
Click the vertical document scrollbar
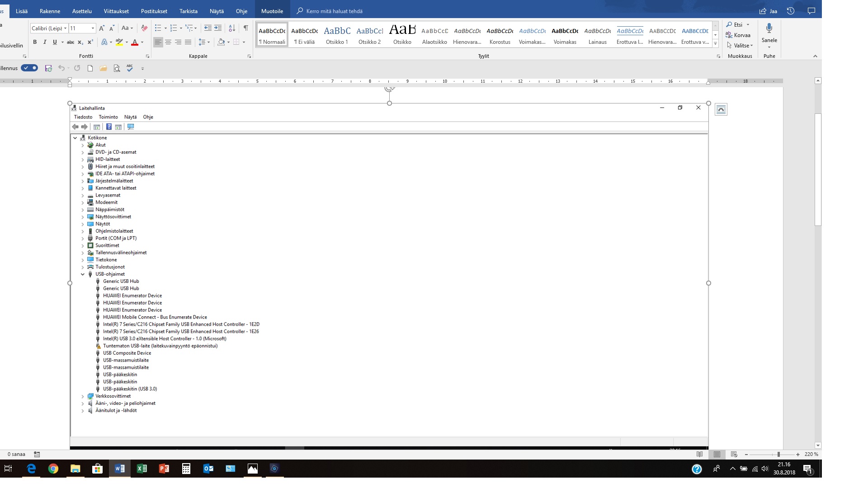point(818,170)
